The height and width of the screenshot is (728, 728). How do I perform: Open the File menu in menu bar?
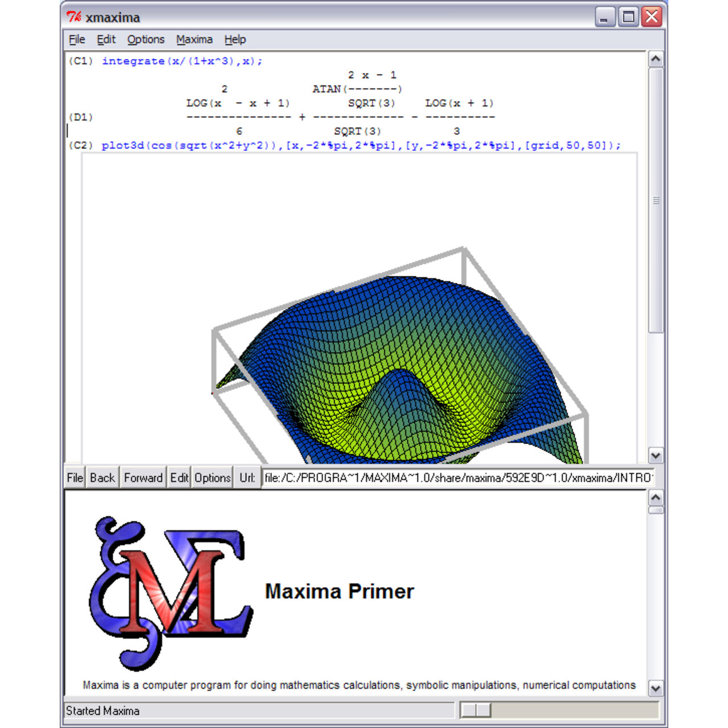coord(77,39)
